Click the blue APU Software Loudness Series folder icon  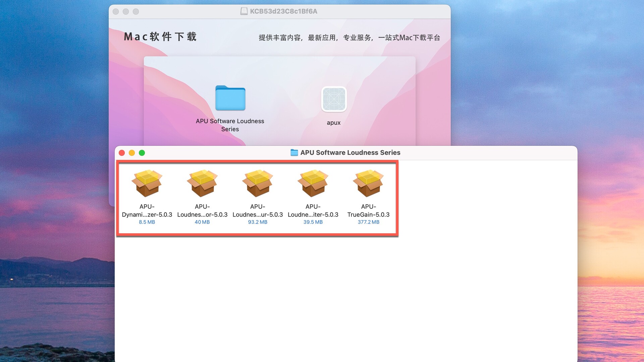click(230, 98)
